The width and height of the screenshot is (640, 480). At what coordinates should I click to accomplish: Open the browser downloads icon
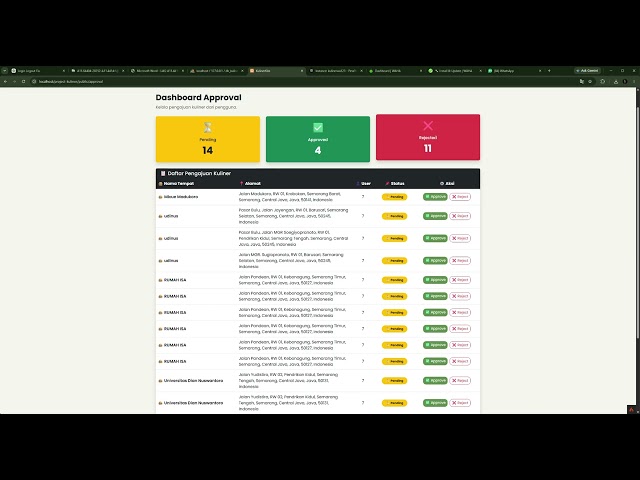coord(616,82)
